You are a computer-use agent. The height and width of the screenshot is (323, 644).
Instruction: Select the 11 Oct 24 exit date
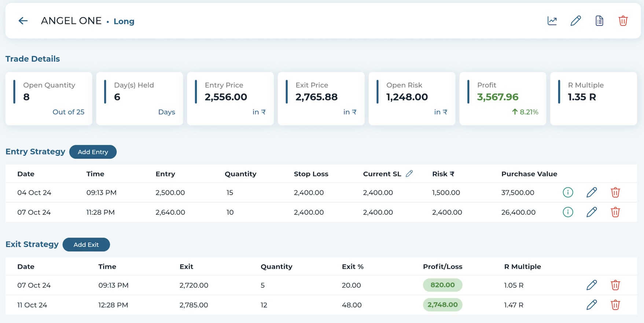click(32, 305)
